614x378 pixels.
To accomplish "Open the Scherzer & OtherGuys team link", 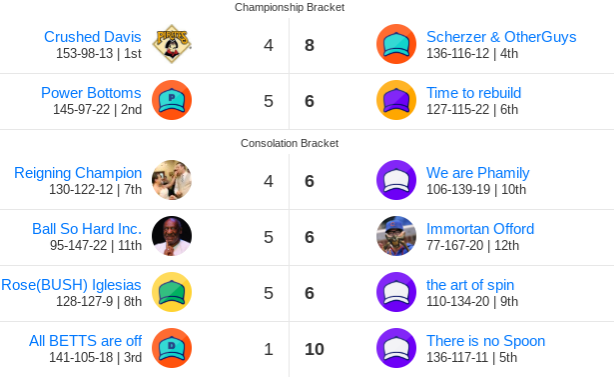I will (x=501, y=37).
